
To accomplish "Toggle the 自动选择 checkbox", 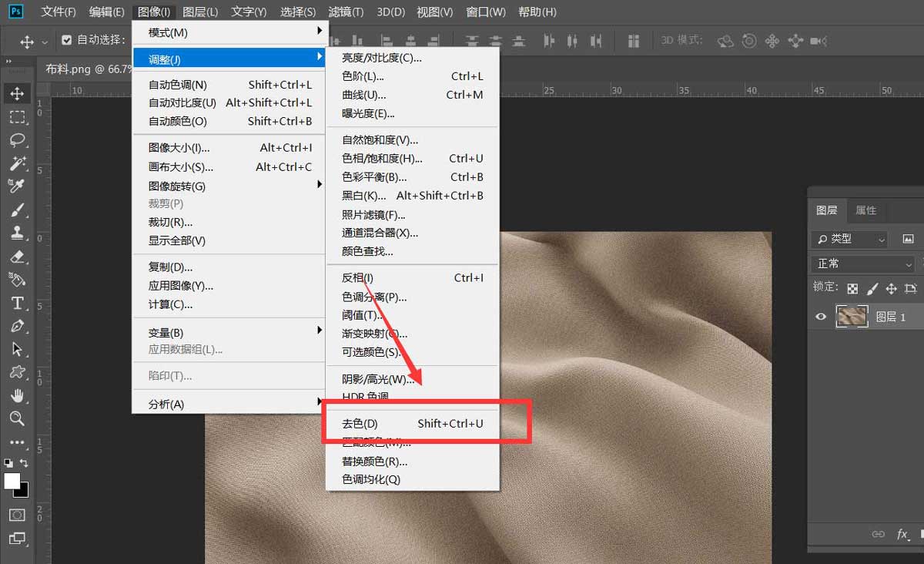I will point(67,40).
